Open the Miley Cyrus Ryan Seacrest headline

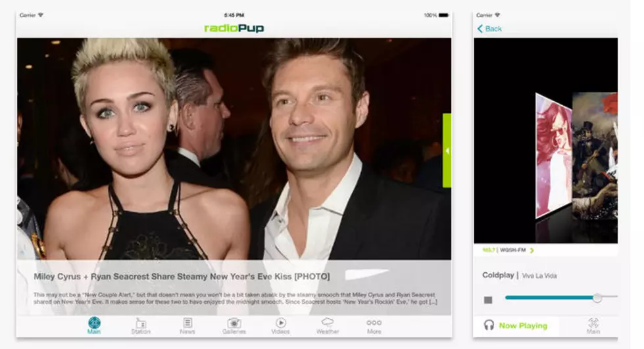tap(182, 276)
